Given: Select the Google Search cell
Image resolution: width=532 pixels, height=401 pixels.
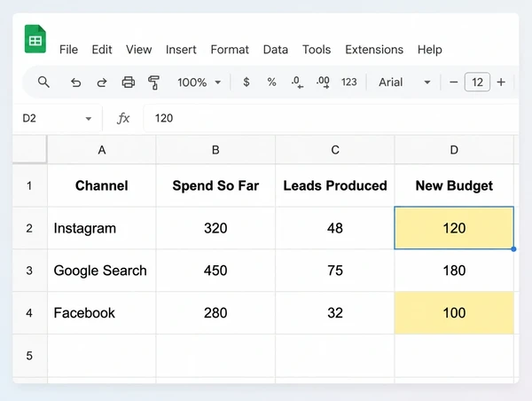Looking at the screenshot, I should pyautogui.click(x=101, y=271).
